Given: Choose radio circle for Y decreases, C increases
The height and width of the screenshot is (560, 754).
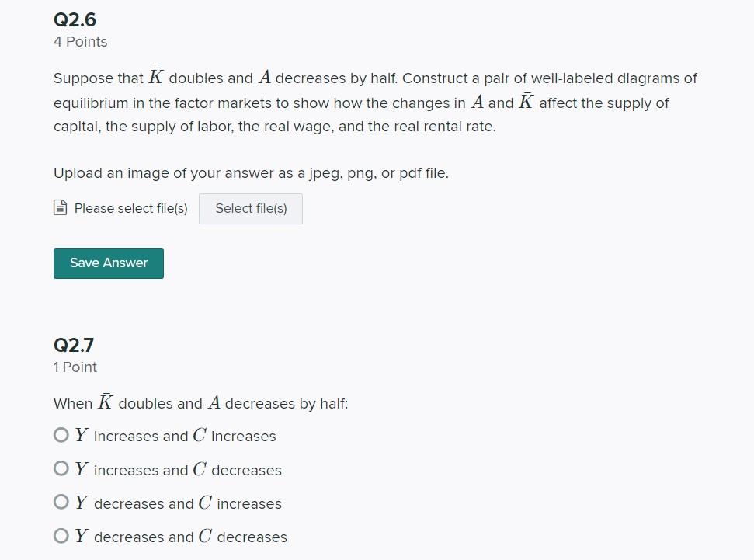Looking at the screenshot, I should 61,503.
